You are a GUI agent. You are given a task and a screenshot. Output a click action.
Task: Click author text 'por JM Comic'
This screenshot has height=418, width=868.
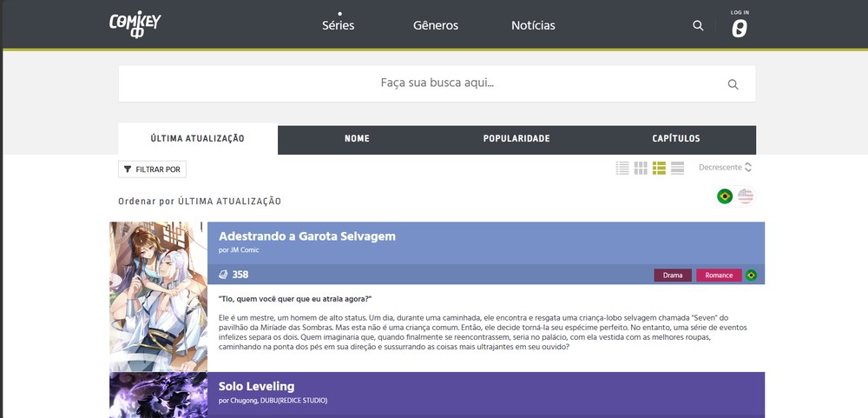click(239, 250)
